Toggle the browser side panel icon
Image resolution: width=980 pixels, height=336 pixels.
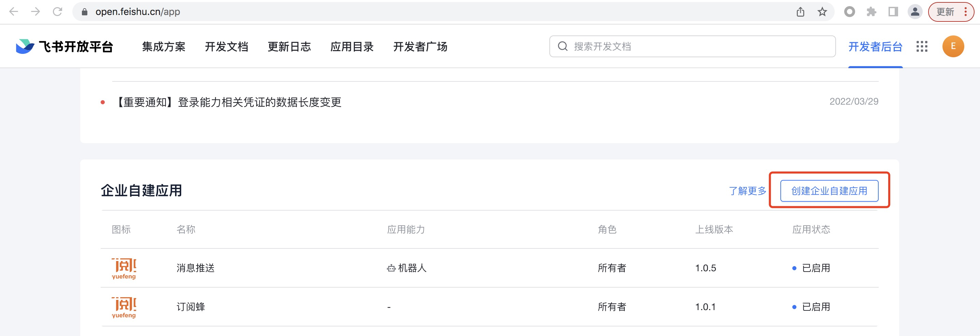click(x=893, y=12)
